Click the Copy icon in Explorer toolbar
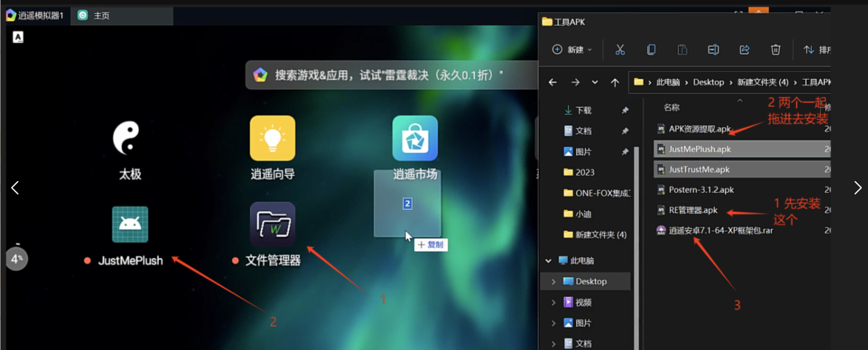868x350 pixels. [651, 50]
